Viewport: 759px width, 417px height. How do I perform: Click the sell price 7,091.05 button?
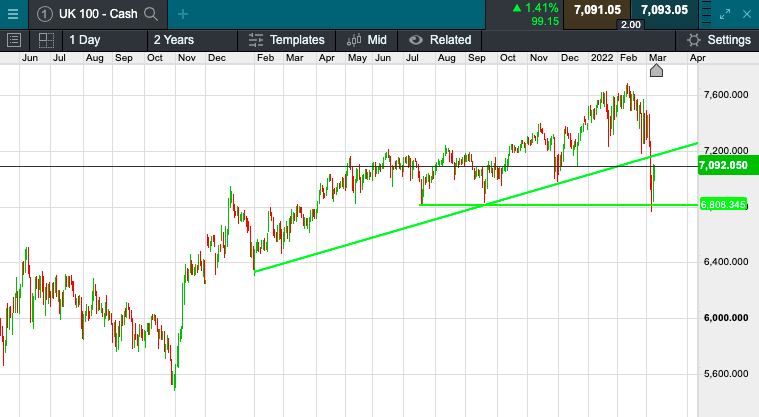pos(597,10)
